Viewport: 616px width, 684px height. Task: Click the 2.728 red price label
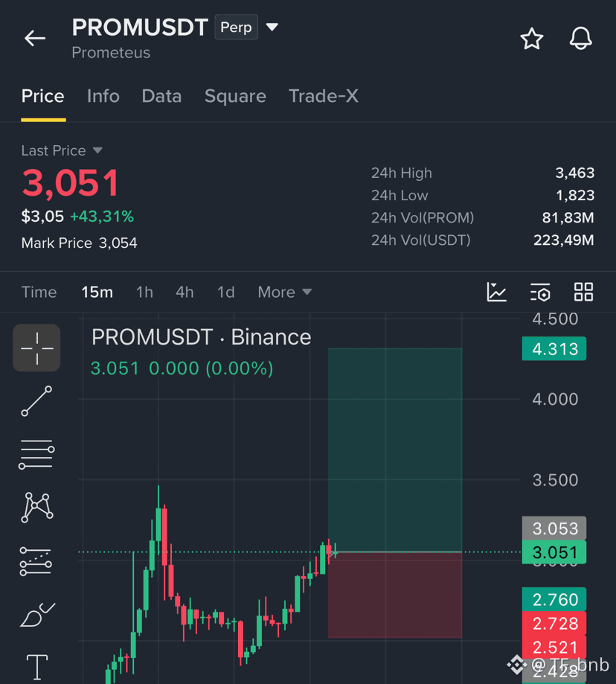click(554, 624)
